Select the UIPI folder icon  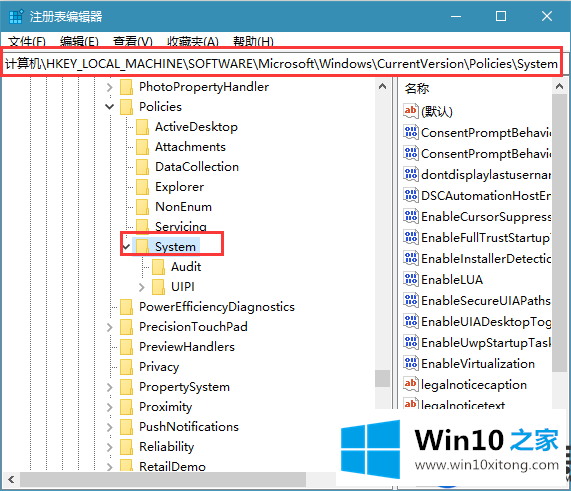click(x=158, y=287)
